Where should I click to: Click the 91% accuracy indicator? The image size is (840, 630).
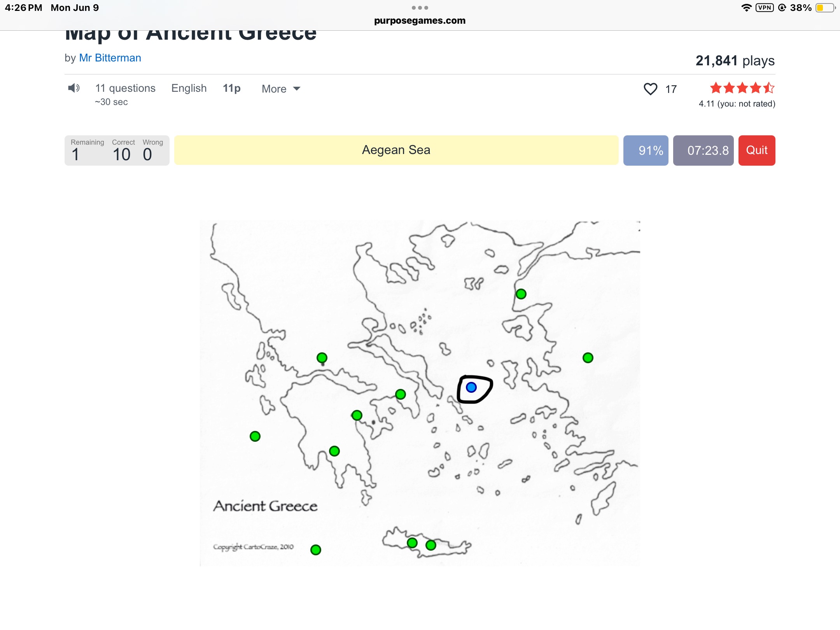click(x=646, y=150)
